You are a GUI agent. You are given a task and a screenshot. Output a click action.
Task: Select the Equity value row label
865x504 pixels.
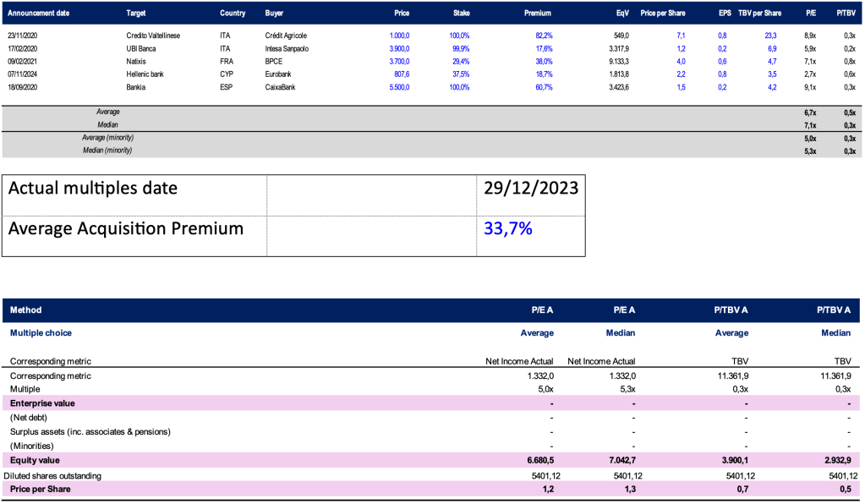point(34,461)
